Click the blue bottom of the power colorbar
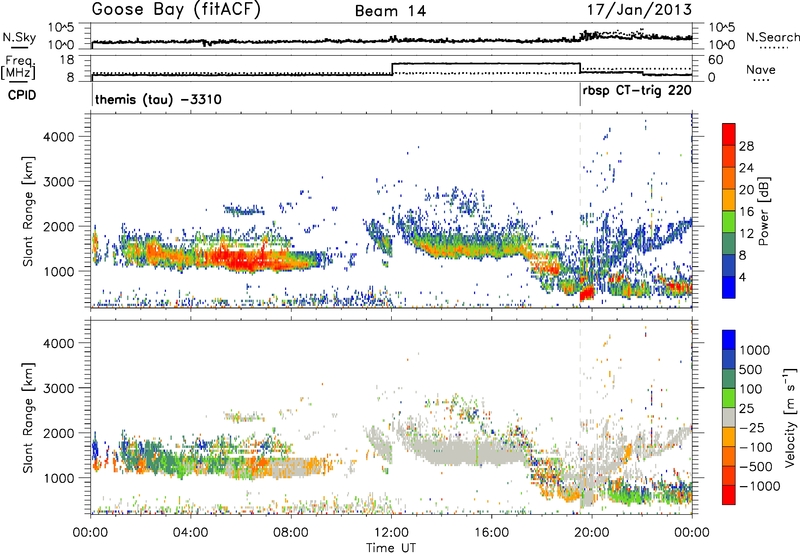 click(729, 287)
